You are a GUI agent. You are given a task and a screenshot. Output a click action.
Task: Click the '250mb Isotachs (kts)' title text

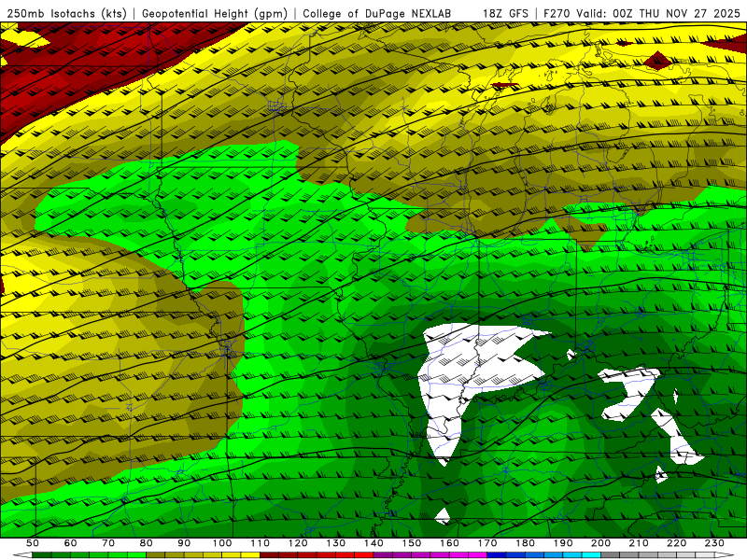click(x=66, y=13)
